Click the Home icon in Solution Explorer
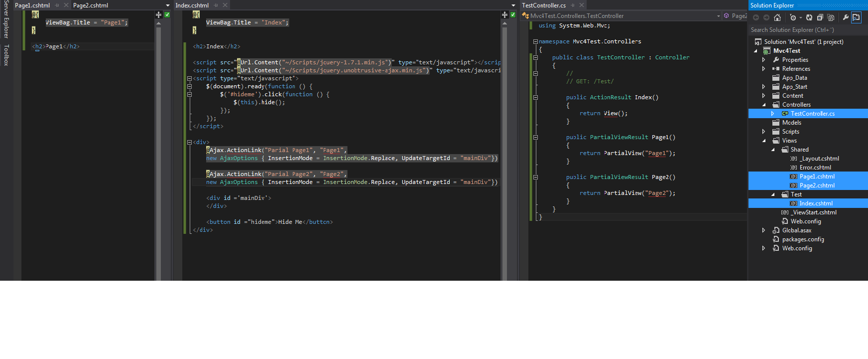868x359 pixels. 777,17
